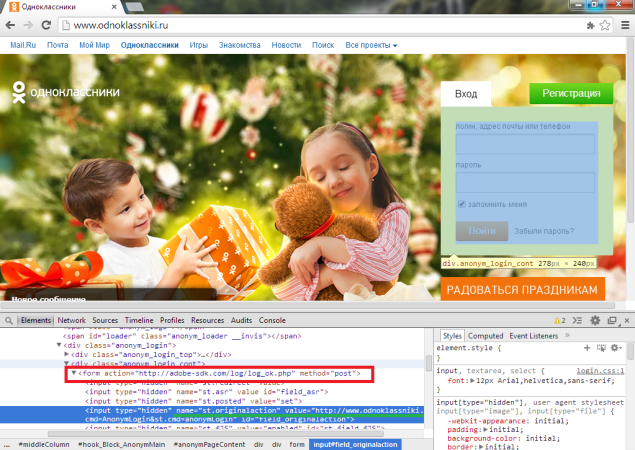Open the Timeline panel
The height and width of the screenshot is (450, 635).
(139, 320)
